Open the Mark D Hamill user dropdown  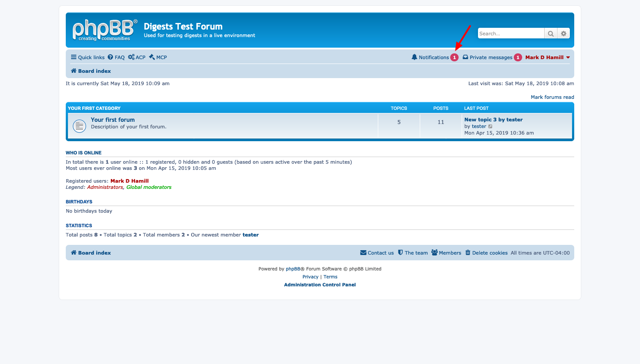(547, 57)
